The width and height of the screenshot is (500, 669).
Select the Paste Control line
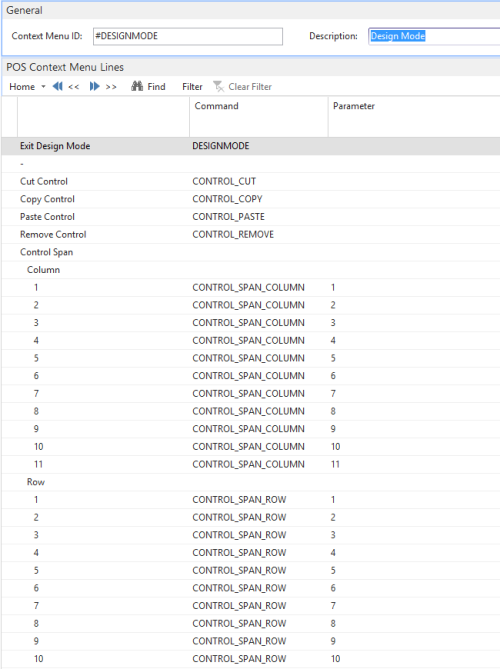251,217
